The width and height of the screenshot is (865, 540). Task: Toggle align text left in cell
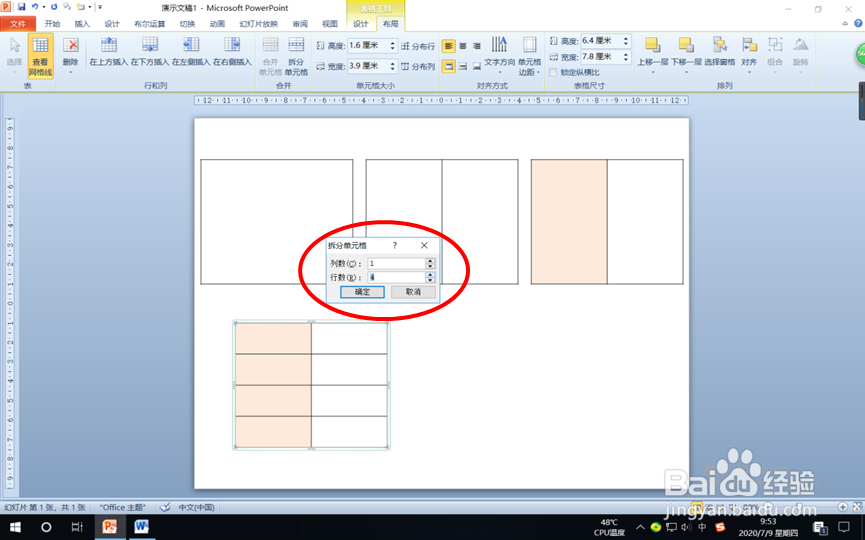pos(448,46)
